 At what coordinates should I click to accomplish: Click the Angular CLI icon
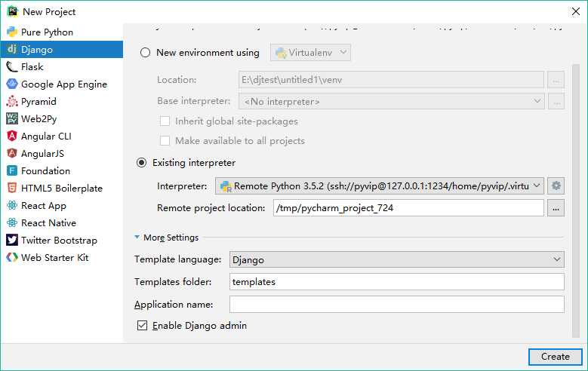(12, 136)
